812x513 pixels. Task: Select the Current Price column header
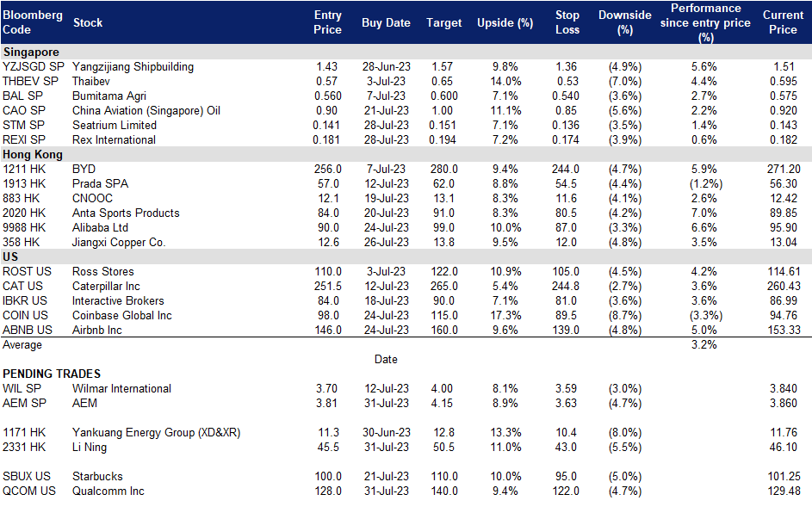(x=783, y=22)
